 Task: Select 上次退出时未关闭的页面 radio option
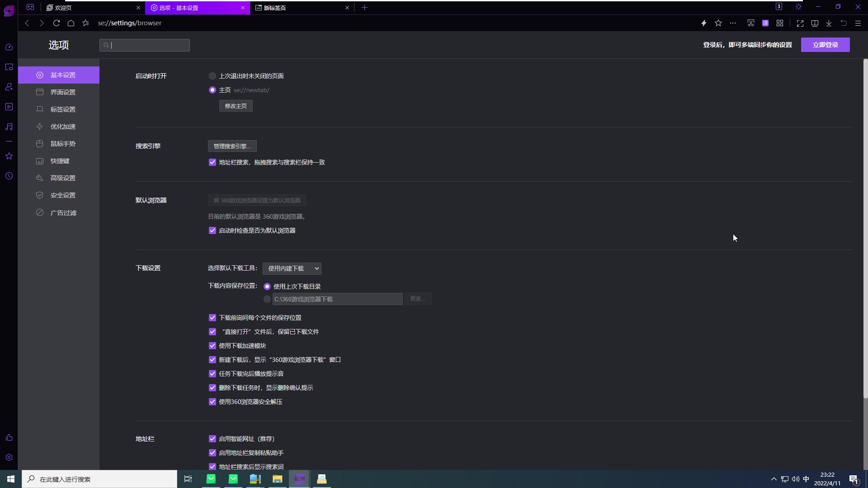click(212, 76)
